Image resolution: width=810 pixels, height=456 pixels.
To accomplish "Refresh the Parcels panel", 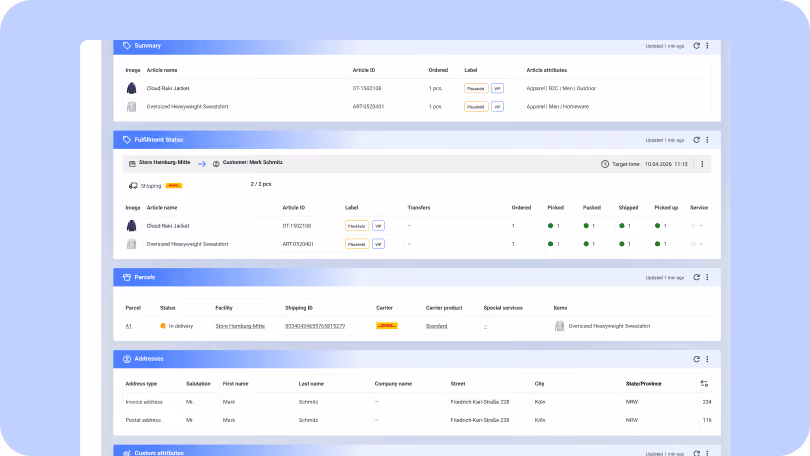I will pyautogui.click(x=696, y=277).
